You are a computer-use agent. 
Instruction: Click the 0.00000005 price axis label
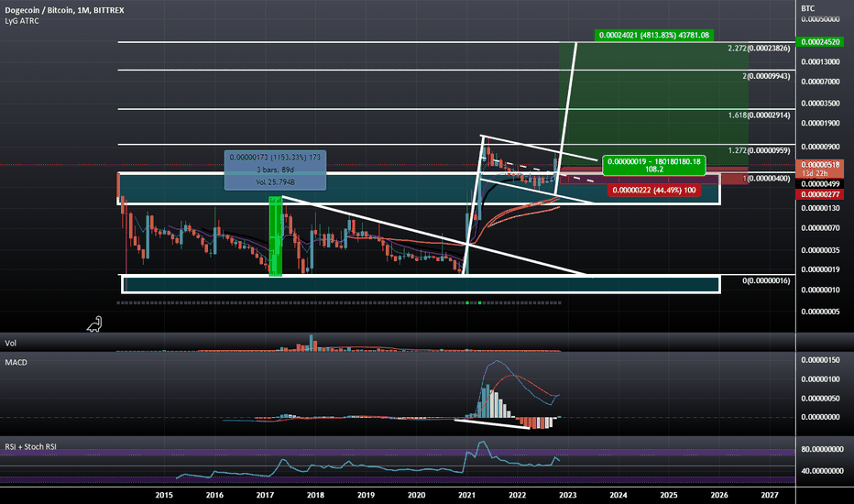click(x=820, y=312)
